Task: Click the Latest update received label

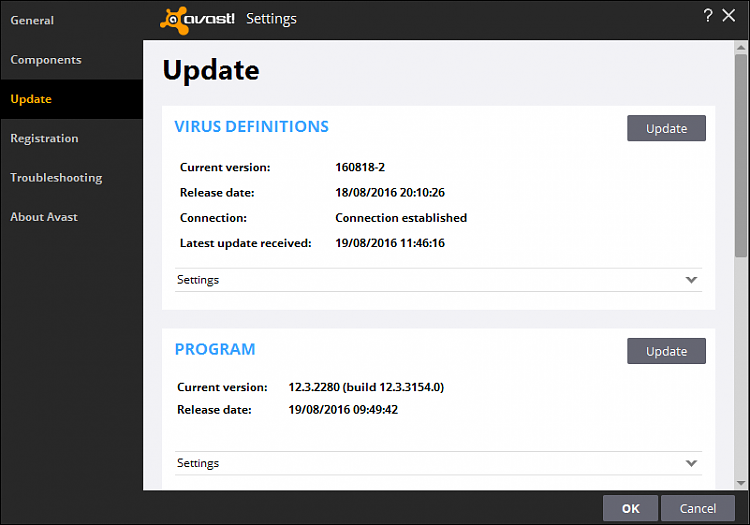Action: coord(245,243)
